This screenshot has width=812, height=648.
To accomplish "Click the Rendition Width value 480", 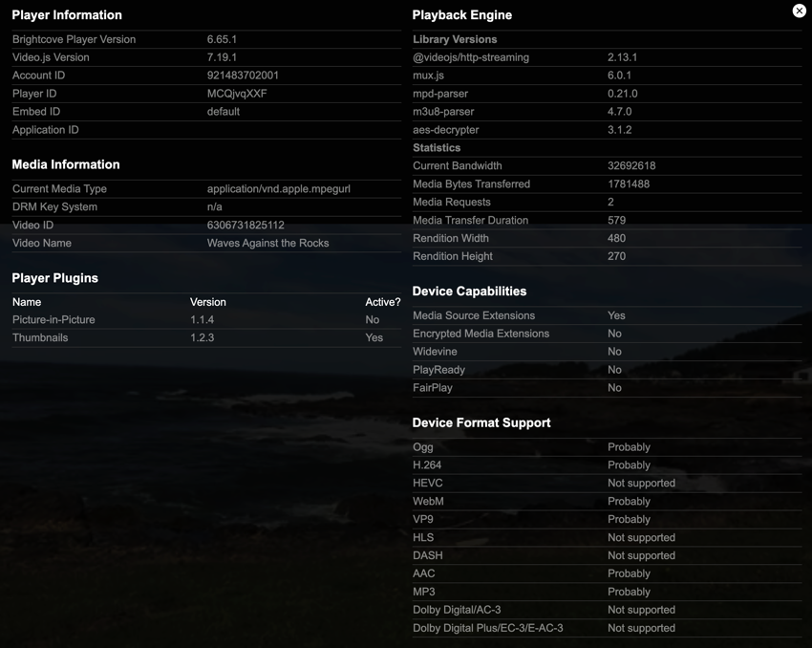I will coord(616,238).
